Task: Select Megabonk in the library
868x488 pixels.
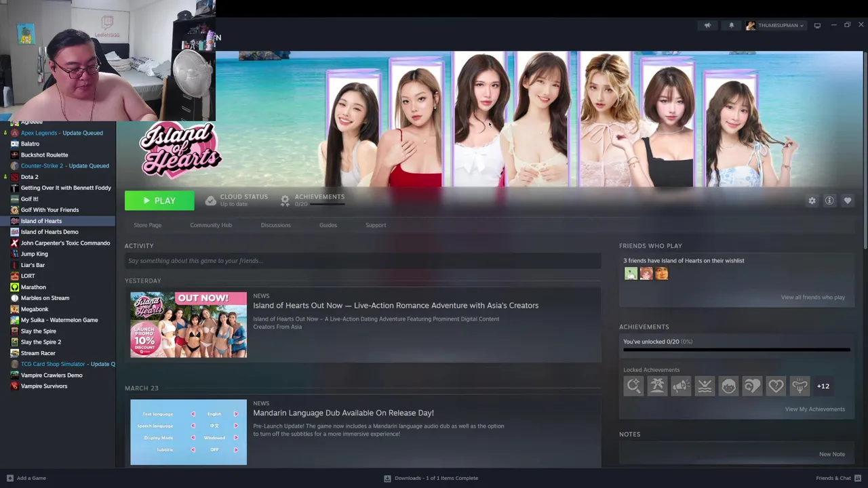Action: (35, 309)
